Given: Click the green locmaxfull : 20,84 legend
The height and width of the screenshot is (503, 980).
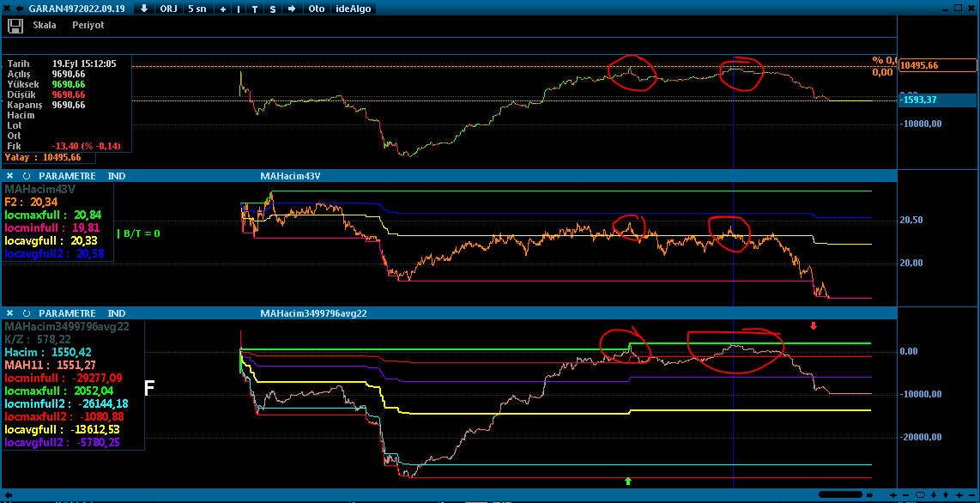Looking at the screenshot, I should pyautogui.click(x=51, y=215).
